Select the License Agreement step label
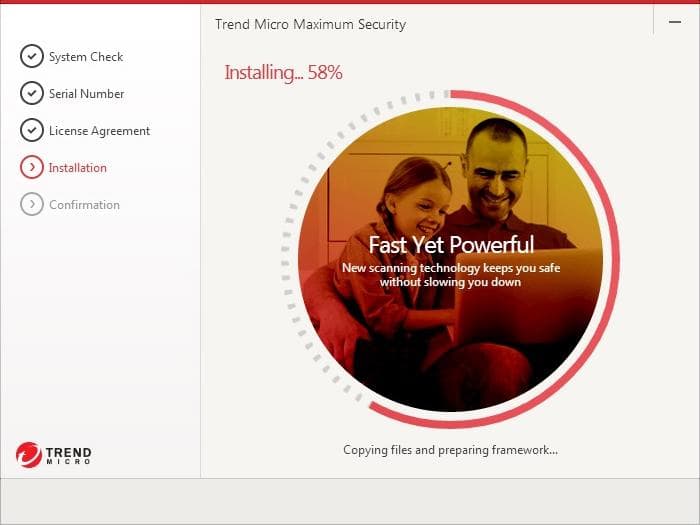This screenshot has height=525, width=700. coord(100,131)
